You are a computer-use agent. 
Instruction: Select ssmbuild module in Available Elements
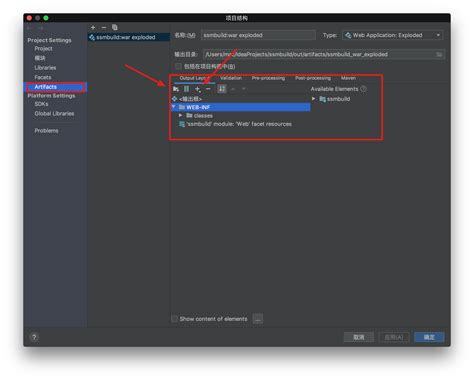point(335,99)
